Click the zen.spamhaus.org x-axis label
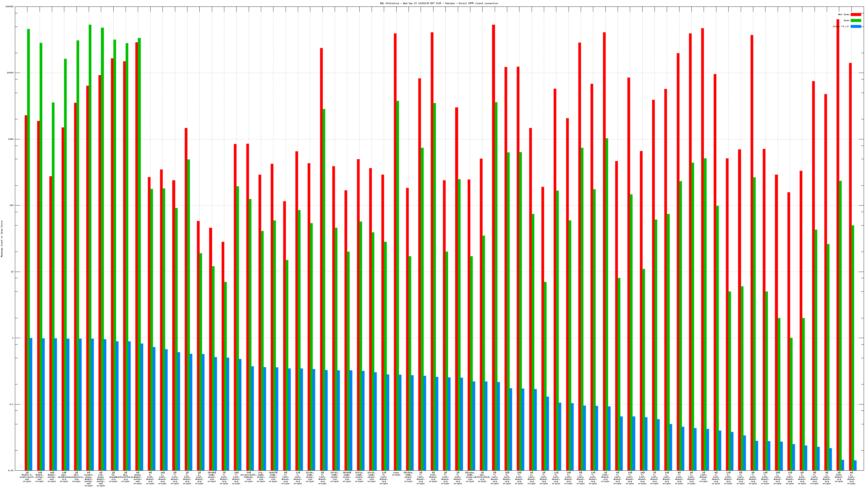The width and height of the screenshot is (868, 488). (64, 477)
